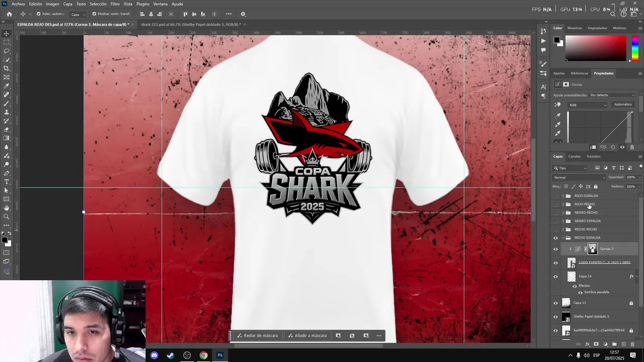Viewport: 644px width, 362px height.
Task: Click the hue spectrum slider in Color panel
Action: click(634, 48)
